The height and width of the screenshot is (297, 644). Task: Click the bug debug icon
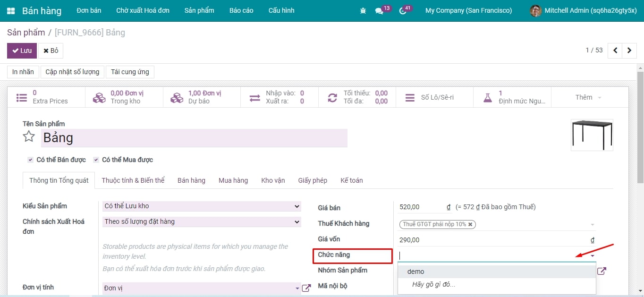click(363, 10)
